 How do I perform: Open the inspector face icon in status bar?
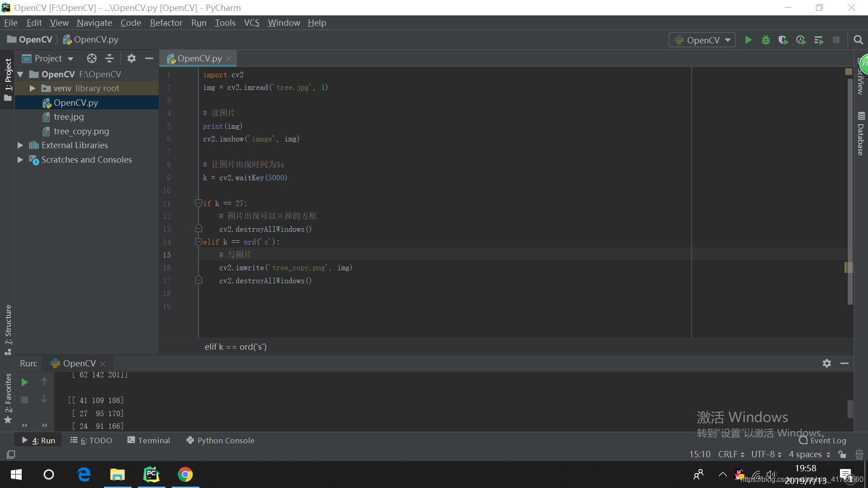click(859, 454)
